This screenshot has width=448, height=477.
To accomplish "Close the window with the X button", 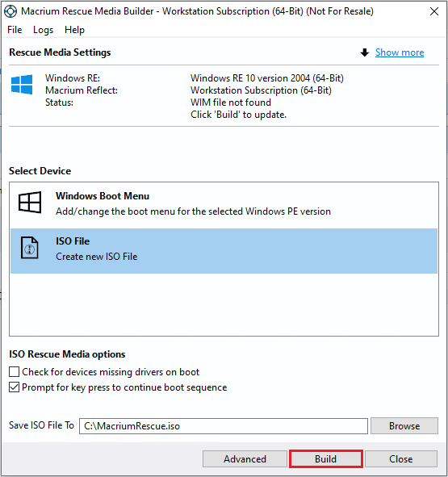I will point(434,11).
